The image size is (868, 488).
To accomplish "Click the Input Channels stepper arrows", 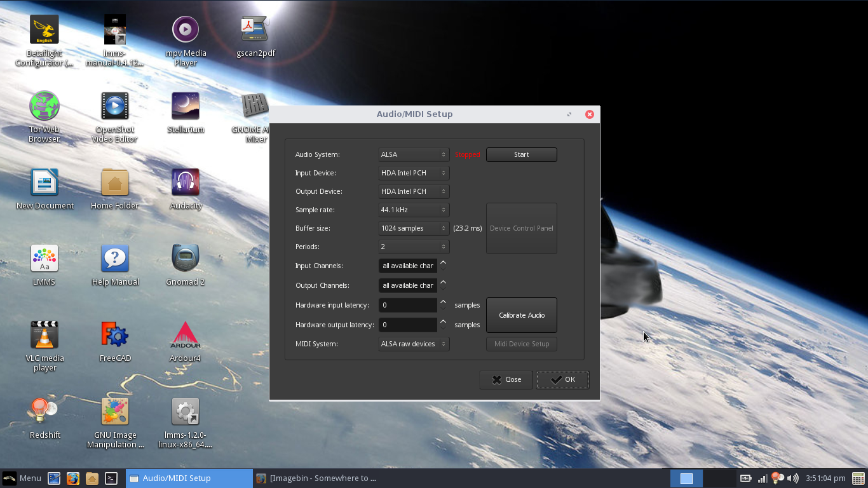I will tap(444, 266).
